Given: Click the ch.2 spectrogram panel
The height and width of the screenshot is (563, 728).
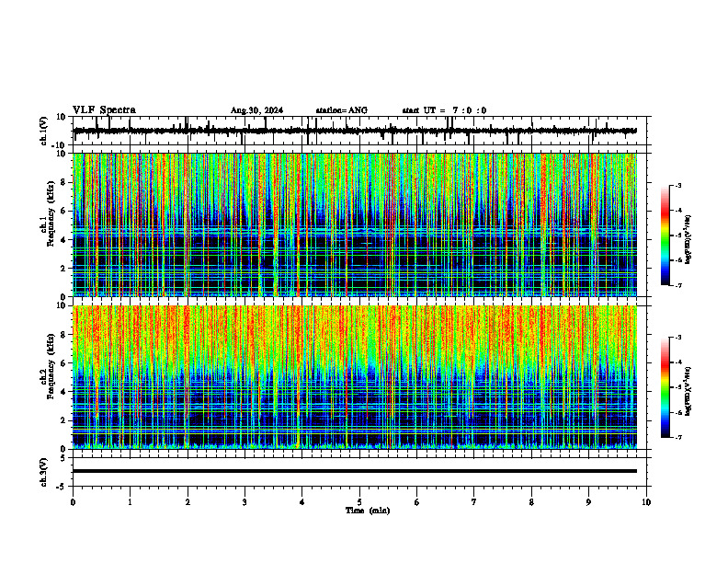Looking at the screenshot, I should tap(355, 377).
